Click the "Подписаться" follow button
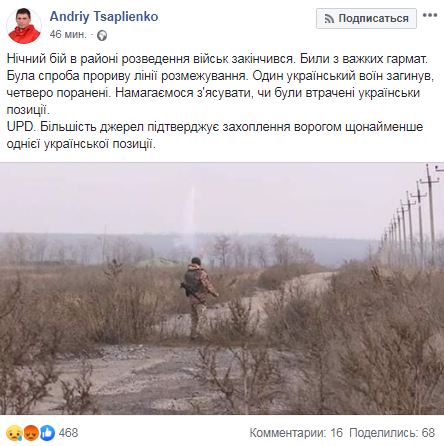Viewport: 444px width, 446px height. pos(366,18)
